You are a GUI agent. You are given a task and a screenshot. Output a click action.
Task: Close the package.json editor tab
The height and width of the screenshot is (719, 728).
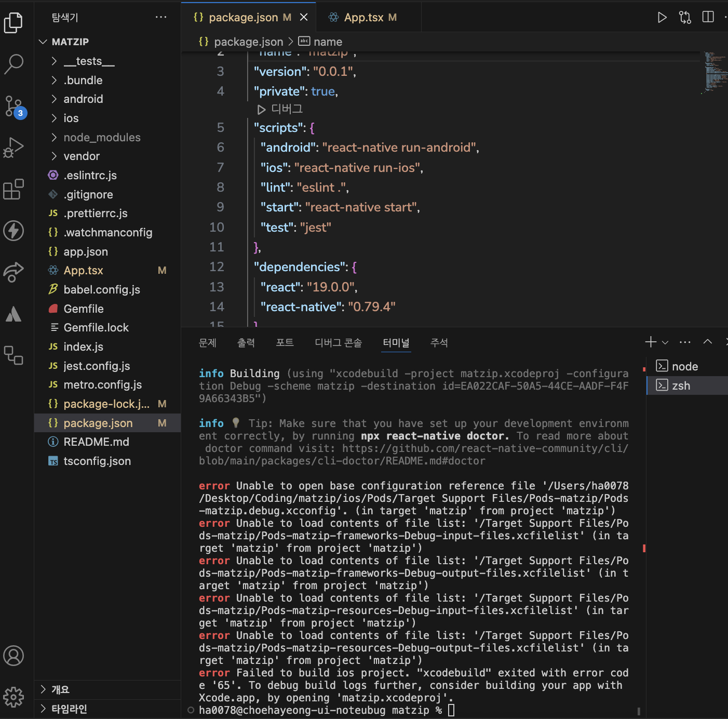tap(304, 17)
